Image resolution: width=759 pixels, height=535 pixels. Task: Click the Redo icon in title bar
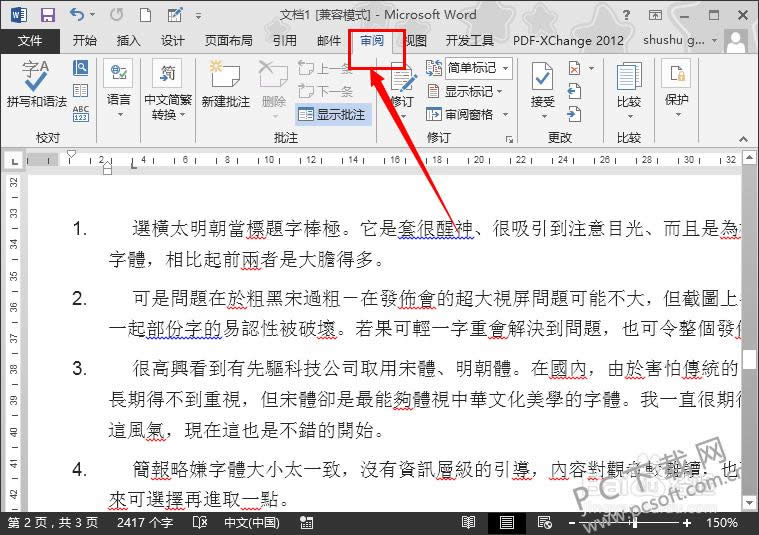(x=116, y=15)
